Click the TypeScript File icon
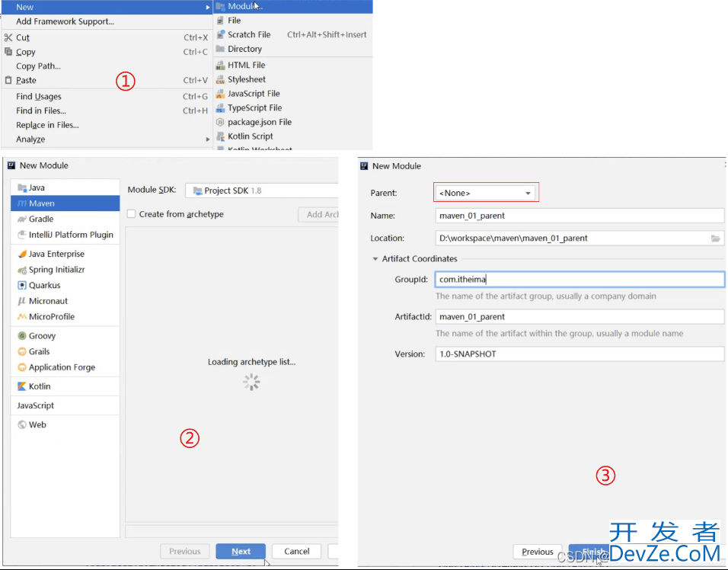The height and width of the screenshot is (570, 728). click(x=221, y=107)
